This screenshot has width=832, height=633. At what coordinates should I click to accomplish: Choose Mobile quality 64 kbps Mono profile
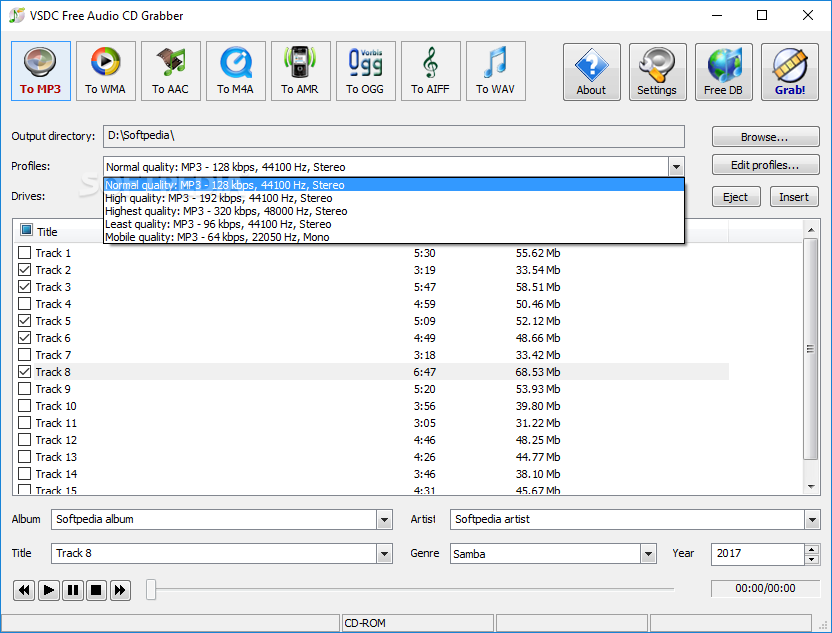pyautogui.click(x=394, y=237)
